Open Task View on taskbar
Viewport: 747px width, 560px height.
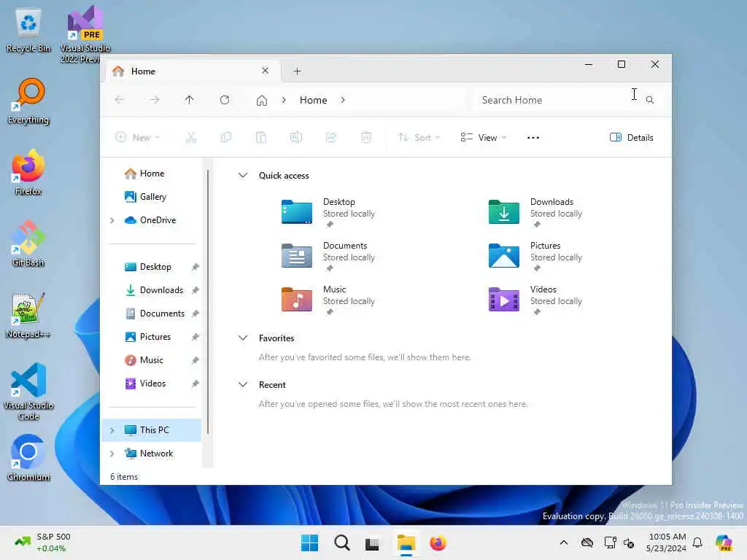[372, 542]
